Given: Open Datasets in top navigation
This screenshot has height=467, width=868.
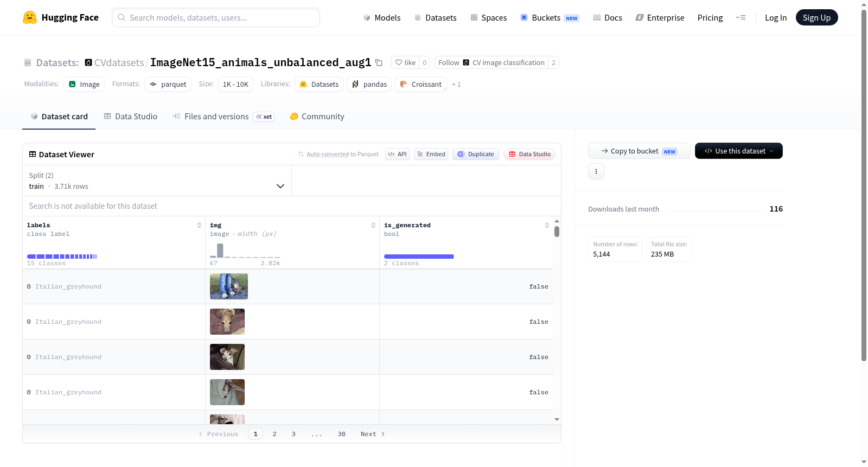Looking at the screenshot, I should 436,17.
